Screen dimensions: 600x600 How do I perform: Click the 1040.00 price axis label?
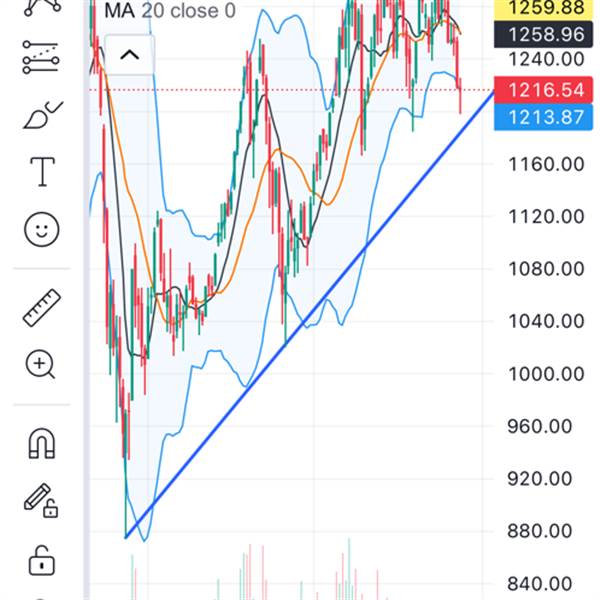pyautogui.click(x=546, y=321)
